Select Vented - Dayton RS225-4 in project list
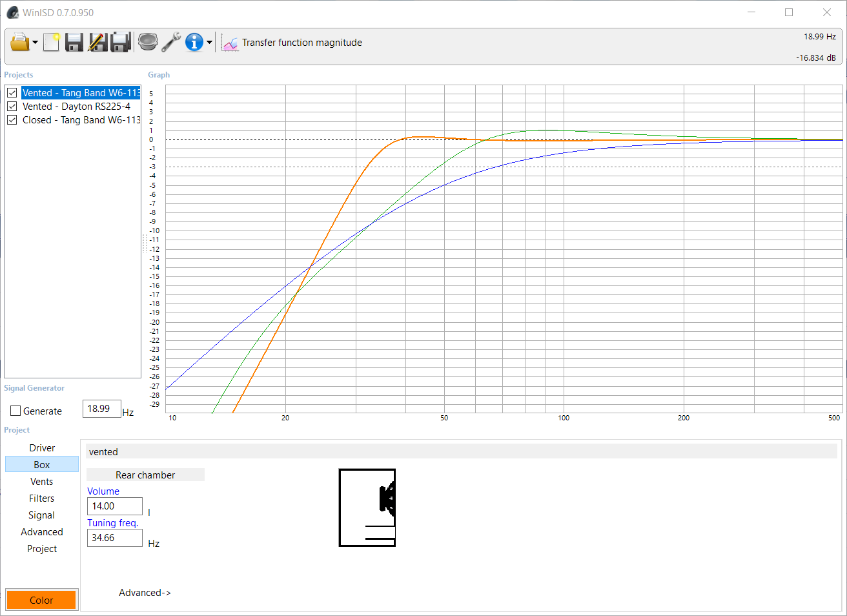 76,107
